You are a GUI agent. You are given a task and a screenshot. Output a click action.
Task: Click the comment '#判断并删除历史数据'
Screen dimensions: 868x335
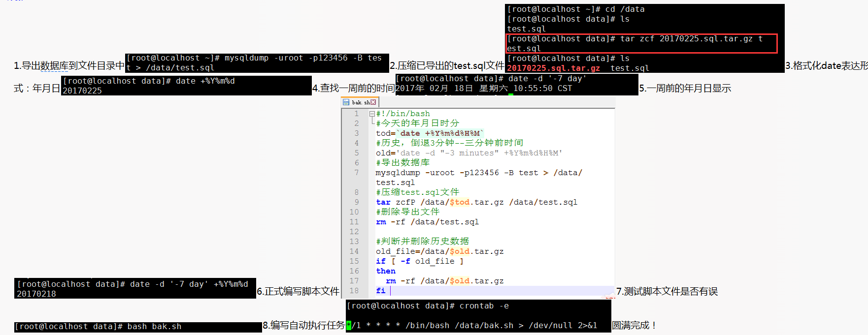423,242
